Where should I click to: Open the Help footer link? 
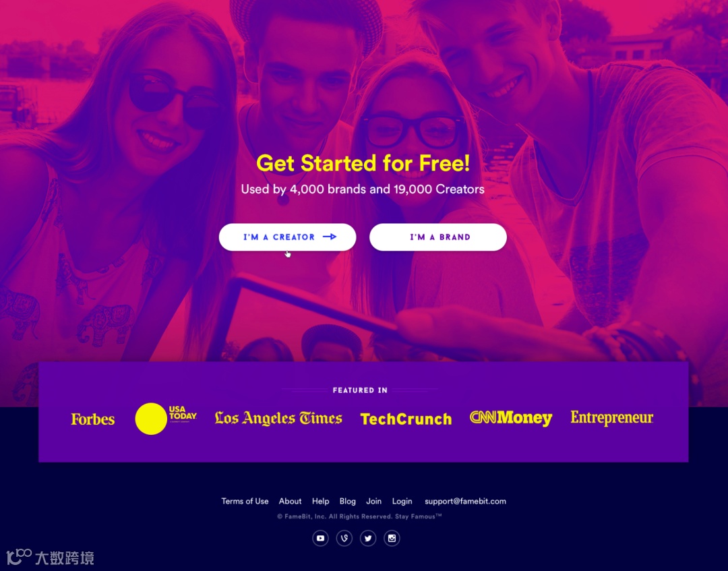point(320,501)
